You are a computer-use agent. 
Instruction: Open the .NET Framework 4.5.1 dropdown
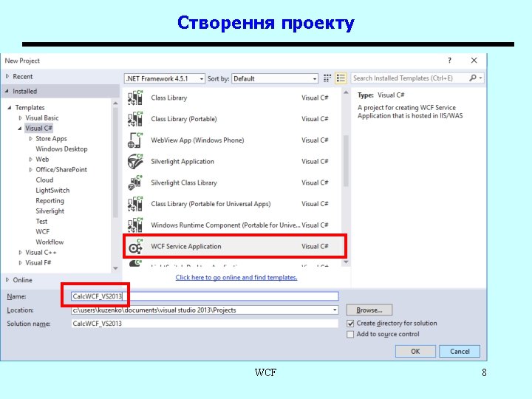pyautogui.click(x=165, y=79)
